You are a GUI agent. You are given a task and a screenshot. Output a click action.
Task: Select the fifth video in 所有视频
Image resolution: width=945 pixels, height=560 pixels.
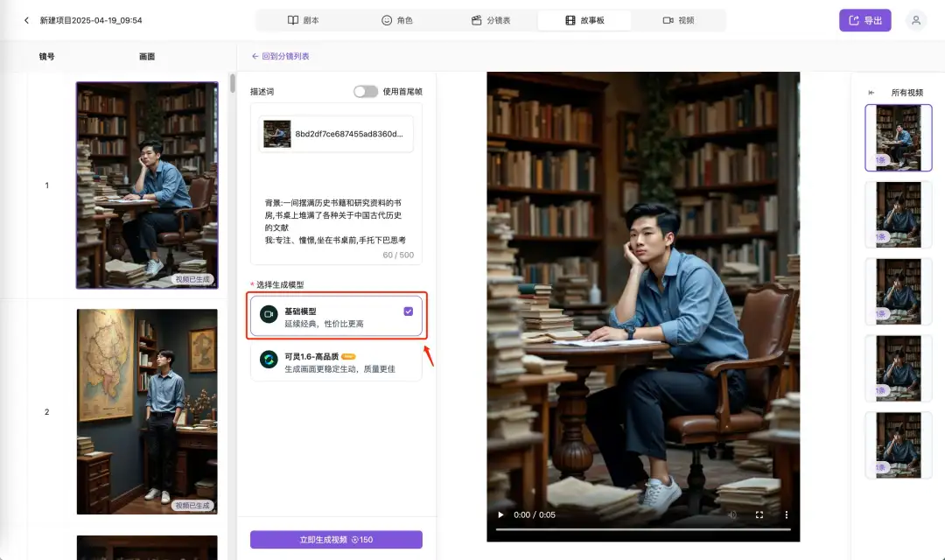(x=898, y=445)
